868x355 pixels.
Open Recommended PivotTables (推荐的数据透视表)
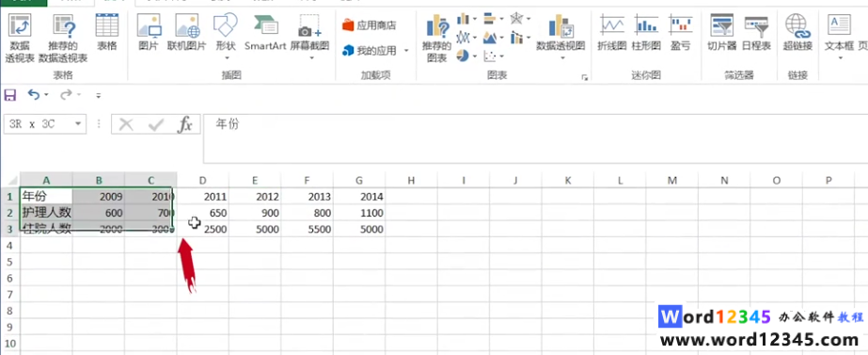tap(63, 38)
